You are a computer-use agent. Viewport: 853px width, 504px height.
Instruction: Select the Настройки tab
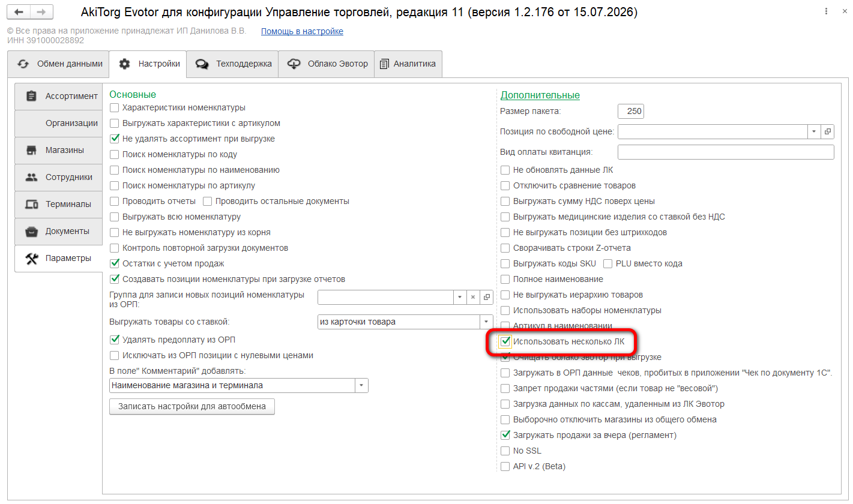tap(148, 64)
